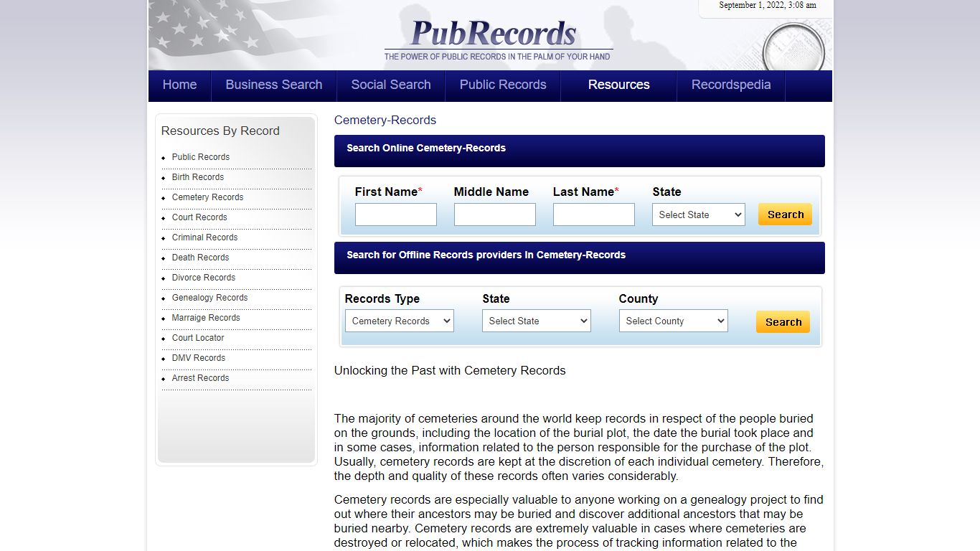Open Divorce Records sidebar link
980x551 pixels.
[204, 278]
